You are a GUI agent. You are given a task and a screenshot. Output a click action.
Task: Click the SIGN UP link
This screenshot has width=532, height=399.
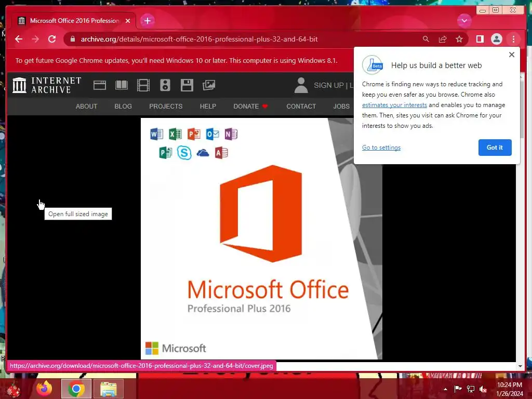pos(328,85)
